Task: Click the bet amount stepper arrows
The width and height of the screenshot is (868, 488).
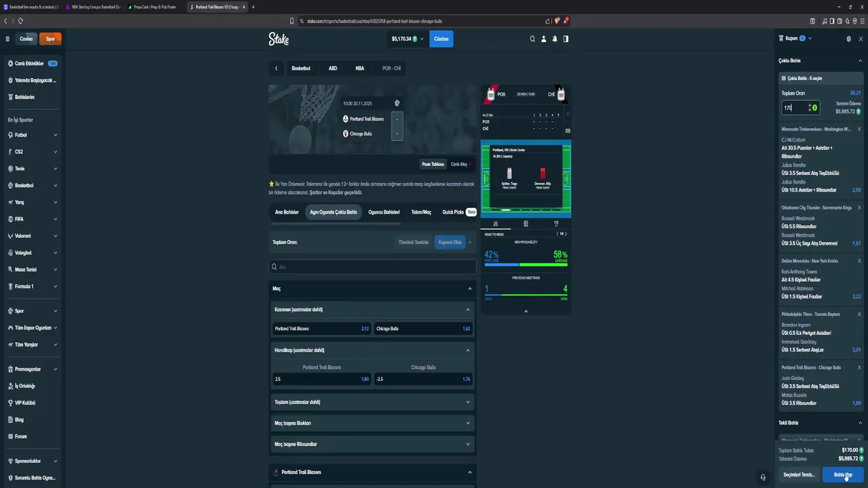Action: point(808,108)
